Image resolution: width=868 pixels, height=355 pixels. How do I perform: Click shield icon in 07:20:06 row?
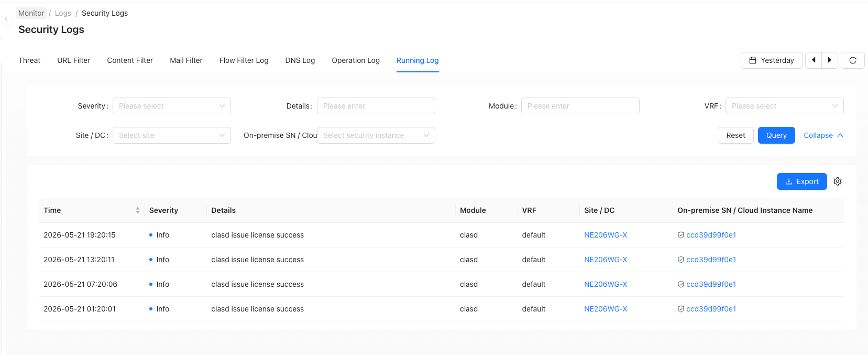click(681, 284)
